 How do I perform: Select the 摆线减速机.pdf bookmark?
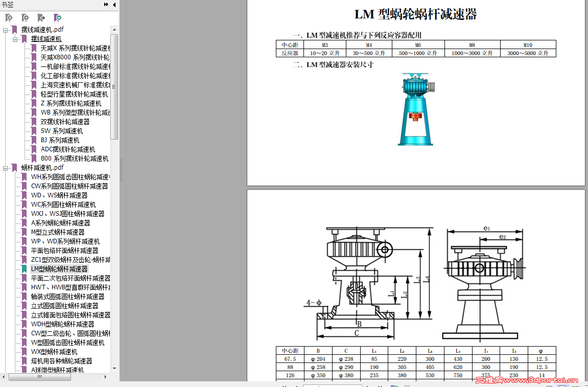coord(42,30)
